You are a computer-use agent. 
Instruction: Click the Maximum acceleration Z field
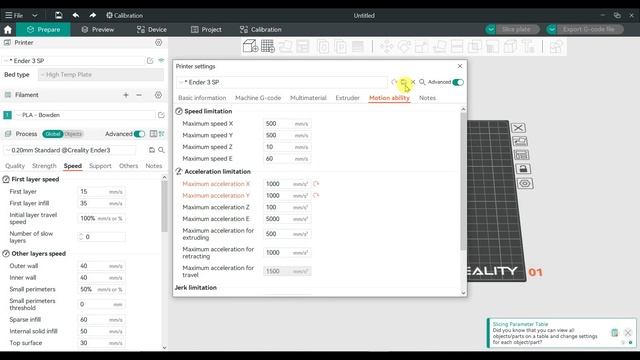point(287,207)
